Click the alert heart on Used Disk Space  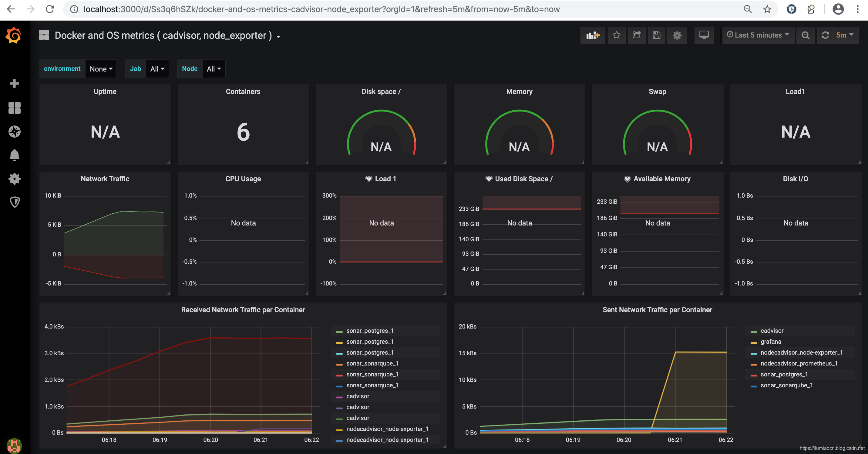(489, 179)
